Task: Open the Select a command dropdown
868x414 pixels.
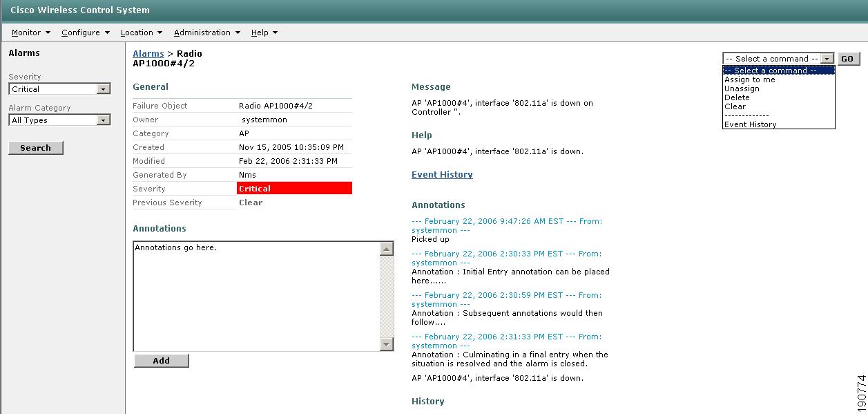Action: 778,59
